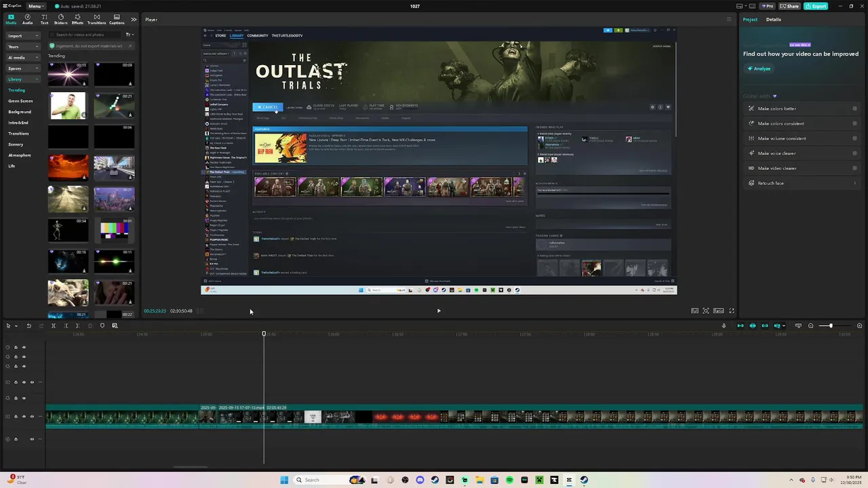Select the Intro&End category

[x=18, y=123]
